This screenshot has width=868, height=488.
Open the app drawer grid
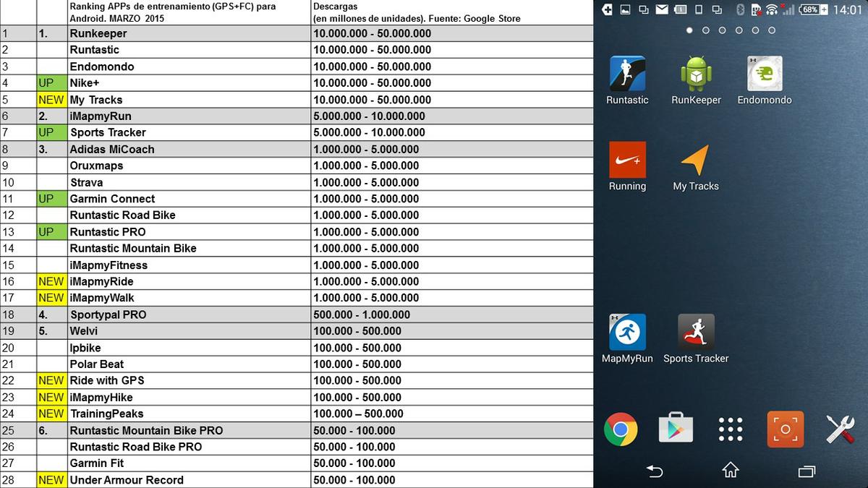(x=731, y=429)
